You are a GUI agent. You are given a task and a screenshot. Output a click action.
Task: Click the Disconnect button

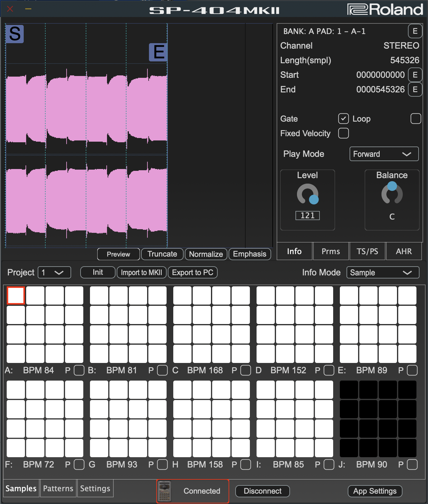click(263, 491)
